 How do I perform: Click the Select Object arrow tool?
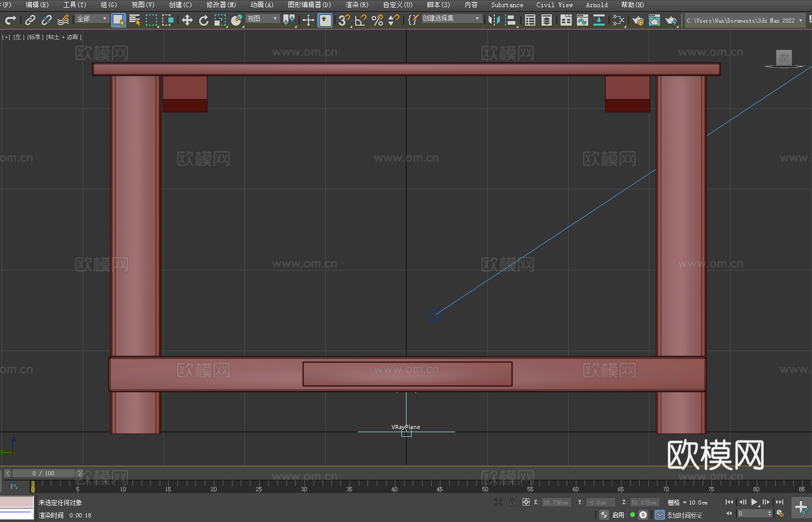pos(118,20)
